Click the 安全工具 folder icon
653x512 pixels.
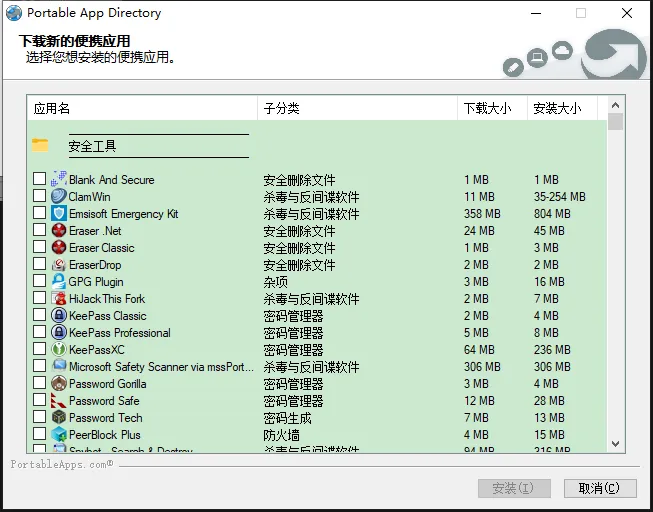pos(40,145)
